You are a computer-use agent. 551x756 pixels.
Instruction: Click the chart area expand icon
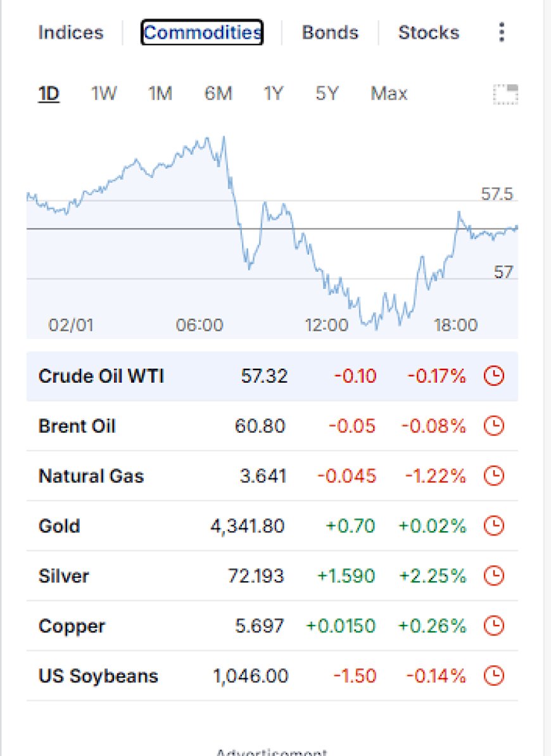(505, 94)
